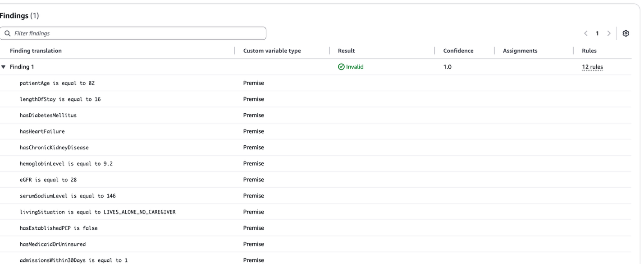The height and width of the screenshot is (264, 644).
Task: Collapse the Finding 1 row
Action: [x=4, y=67]
